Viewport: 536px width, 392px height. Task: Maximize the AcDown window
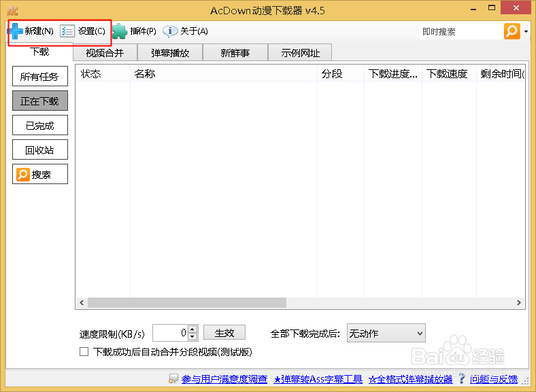[492, 8]
